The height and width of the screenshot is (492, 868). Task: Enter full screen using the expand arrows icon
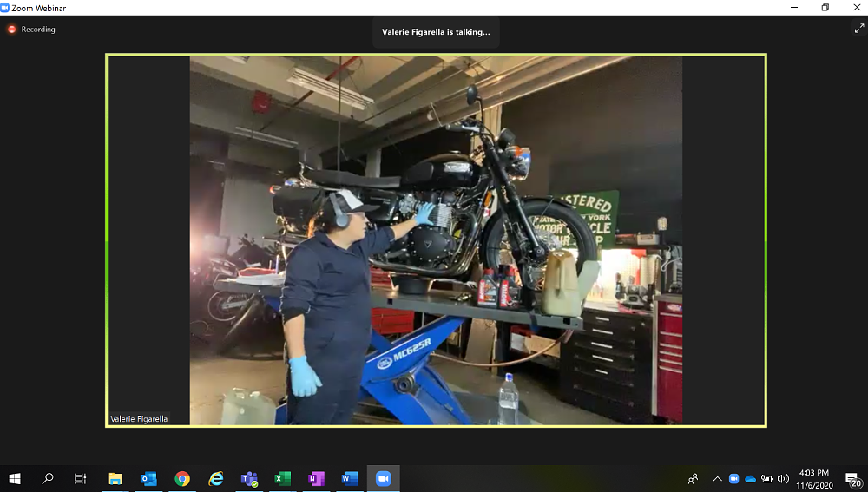859,29
